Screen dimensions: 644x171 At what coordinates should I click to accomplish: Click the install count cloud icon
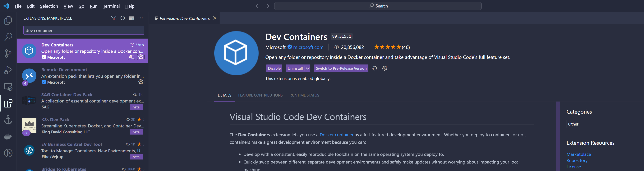336,47
